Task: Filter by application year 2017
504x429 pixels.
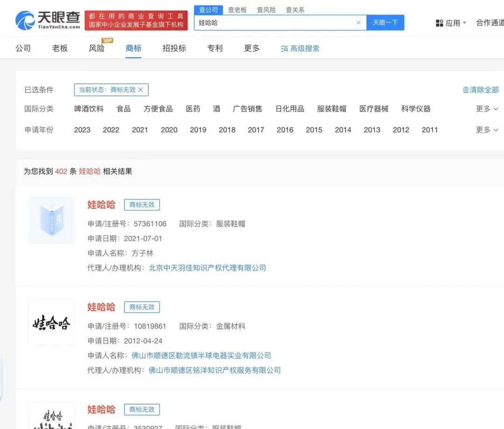Action: [x=256, y=130]
